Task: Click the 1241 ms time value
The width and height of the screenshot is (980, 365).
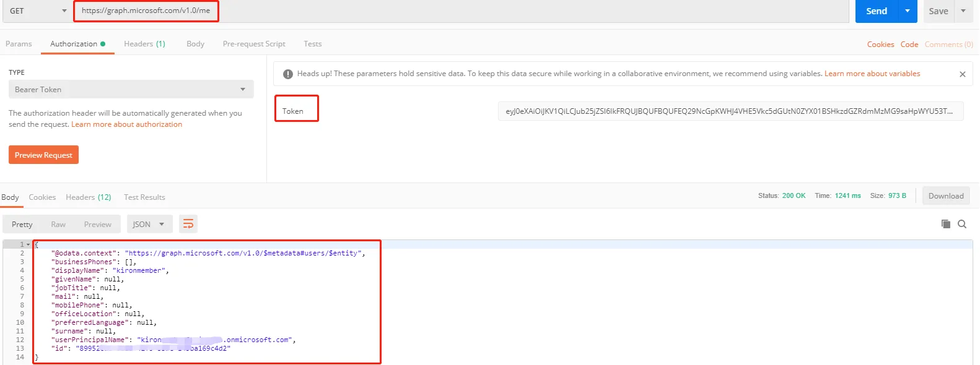Action: (x=848, y=195)
